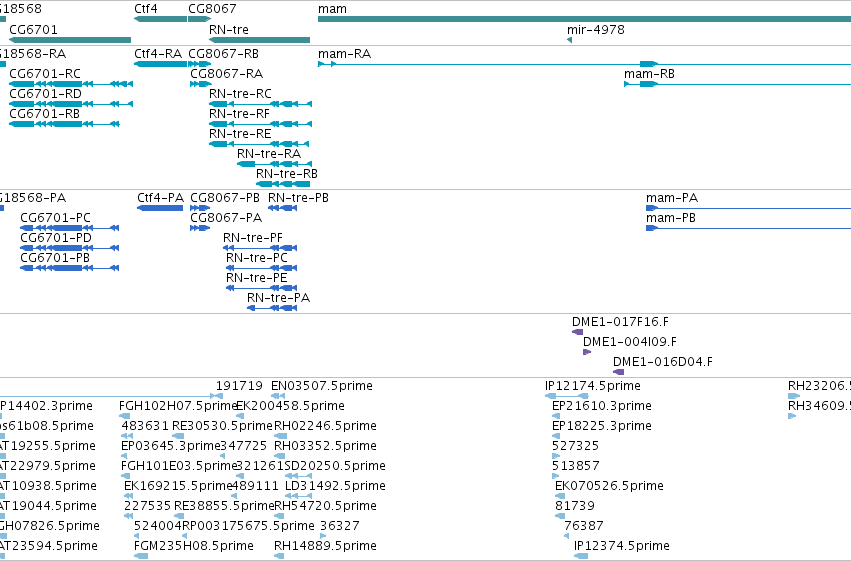
Task: Click the mam-RA transcript label
Action: (x=344, y=54)
